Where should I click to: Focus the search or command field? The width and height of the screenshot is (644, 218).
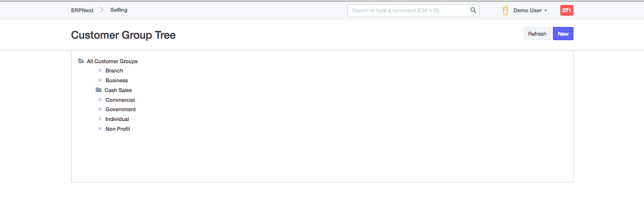point(409,10)
